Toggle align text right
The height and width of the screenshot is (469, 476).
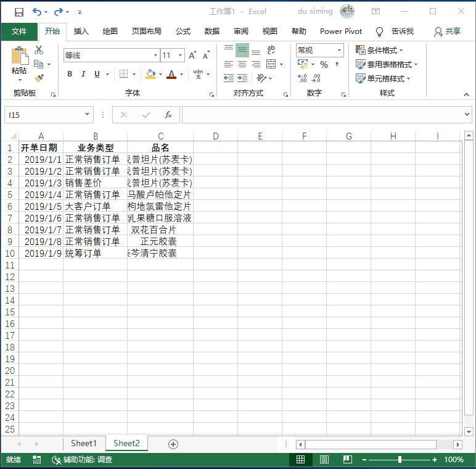click(x=256, y=64)
